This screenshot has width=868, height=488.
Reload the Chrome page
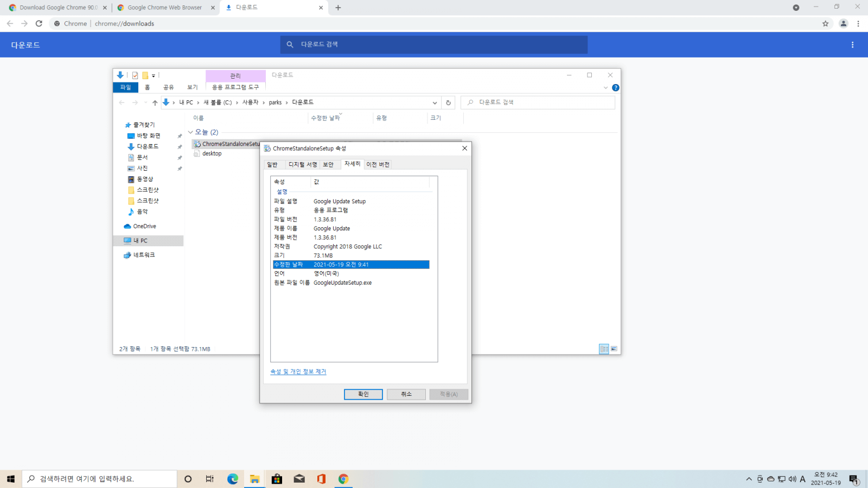click(39, 23)
